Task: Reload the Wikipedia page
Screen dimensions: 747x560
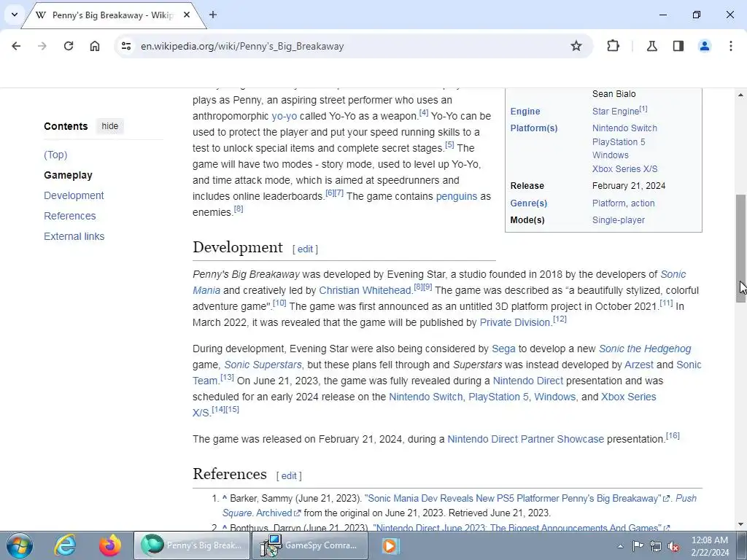Action: click(x=69, y=46)
